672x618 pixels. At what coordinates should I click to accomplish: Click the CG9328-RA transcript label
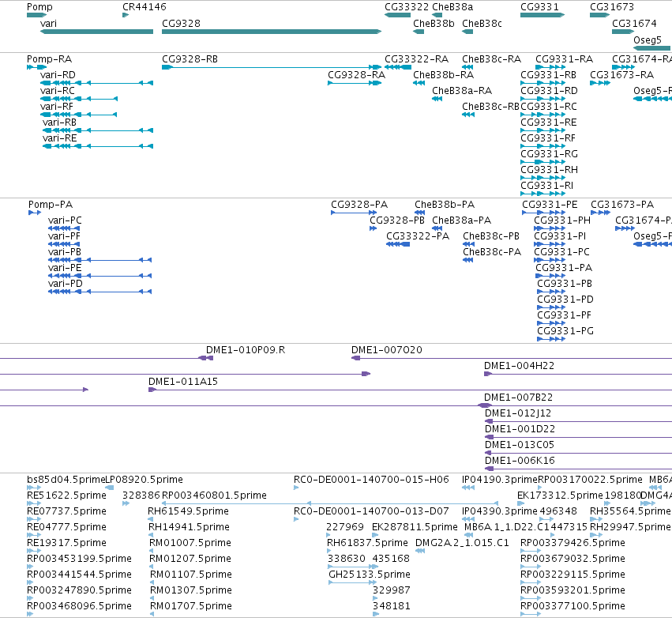click(x=357, y=75)
